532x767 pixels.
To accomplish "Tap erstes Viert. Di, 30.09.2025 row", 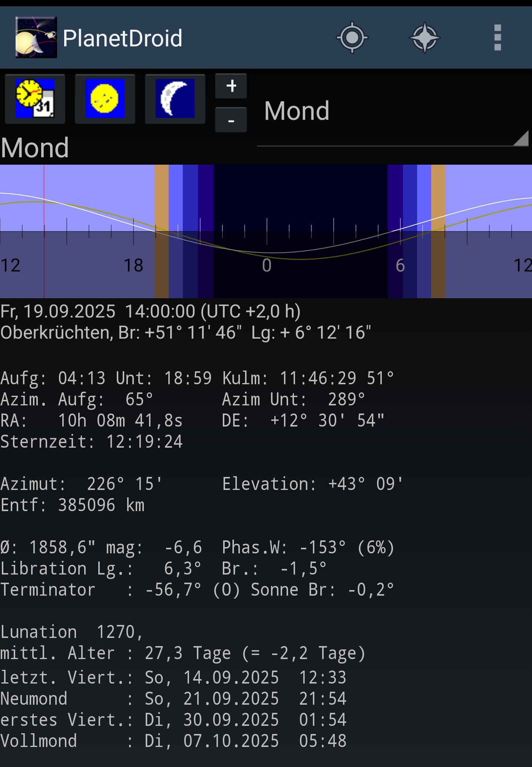I will (174, 720).
